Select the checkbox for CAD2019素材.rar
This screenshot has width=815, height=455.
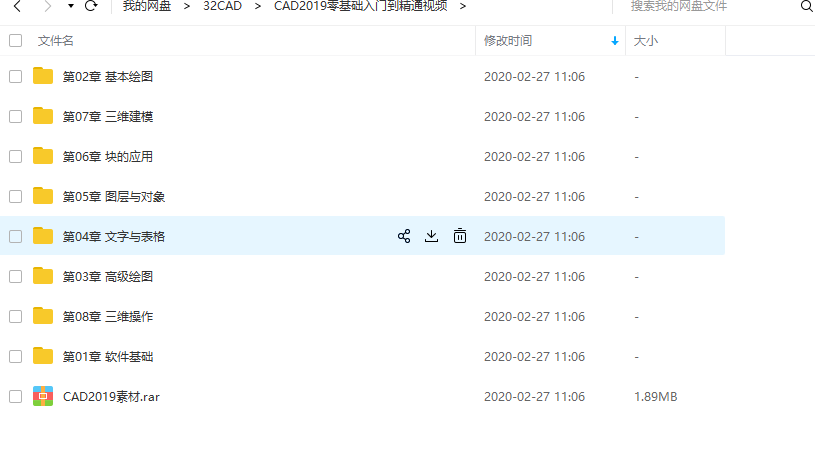click(x=16, y=396)
